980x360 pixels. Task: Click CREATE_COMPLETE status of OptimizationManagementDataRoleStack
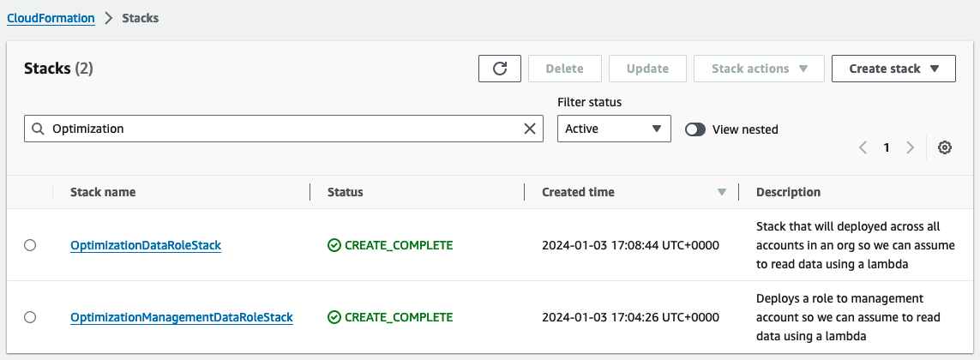pos(390,317)
